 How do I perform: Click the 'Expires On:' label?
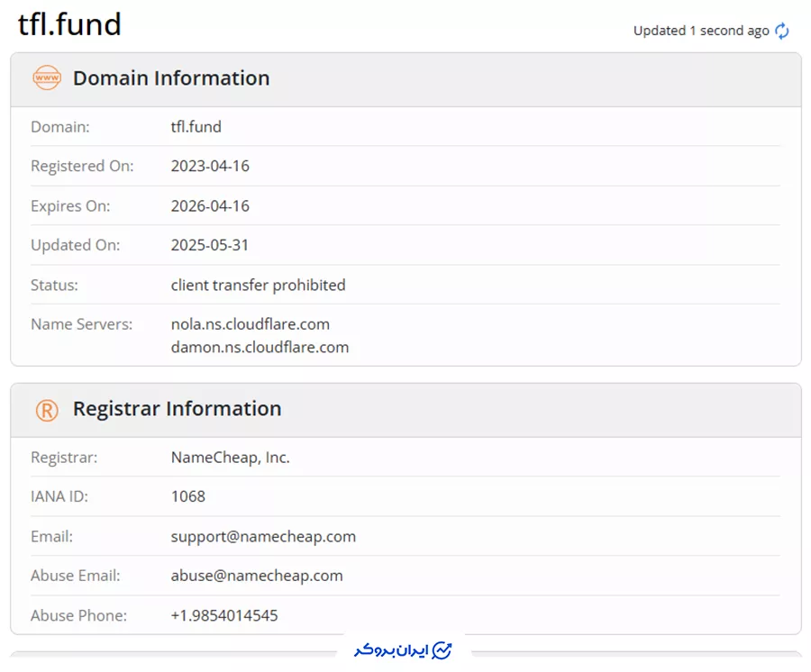(70, 205)
